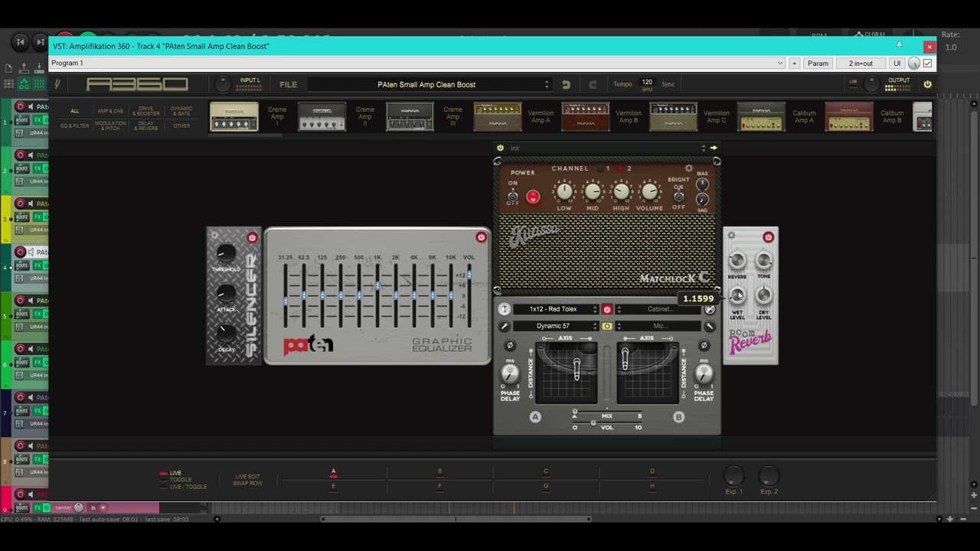Flip the BRIGHT on/off switch
Viewport: 980px width, 551px height.
pyautogui.click(x=678, y=196)
